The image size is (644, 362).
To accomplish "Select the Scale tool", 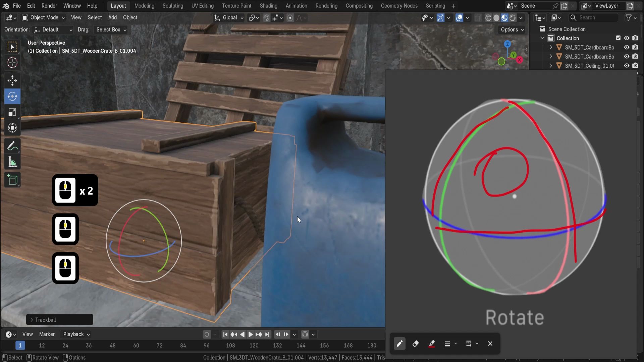I will pos(12,113).
